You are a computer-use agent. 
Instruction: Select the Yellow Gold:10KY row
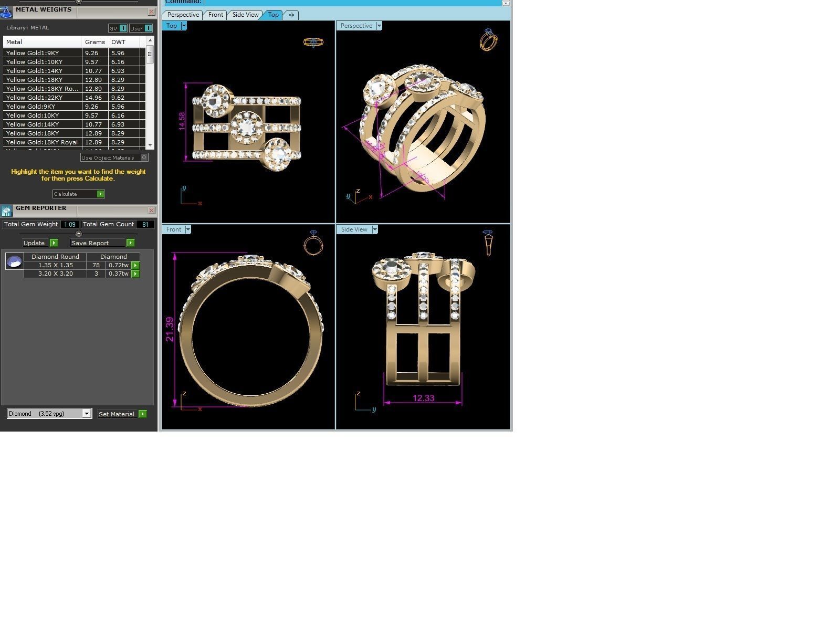pos(74,115)
